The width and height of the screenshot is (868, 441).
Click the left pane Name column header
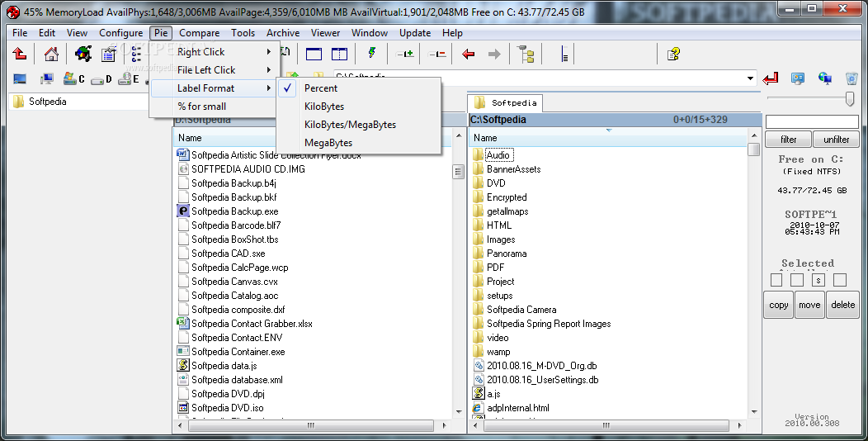pos(314,138)
